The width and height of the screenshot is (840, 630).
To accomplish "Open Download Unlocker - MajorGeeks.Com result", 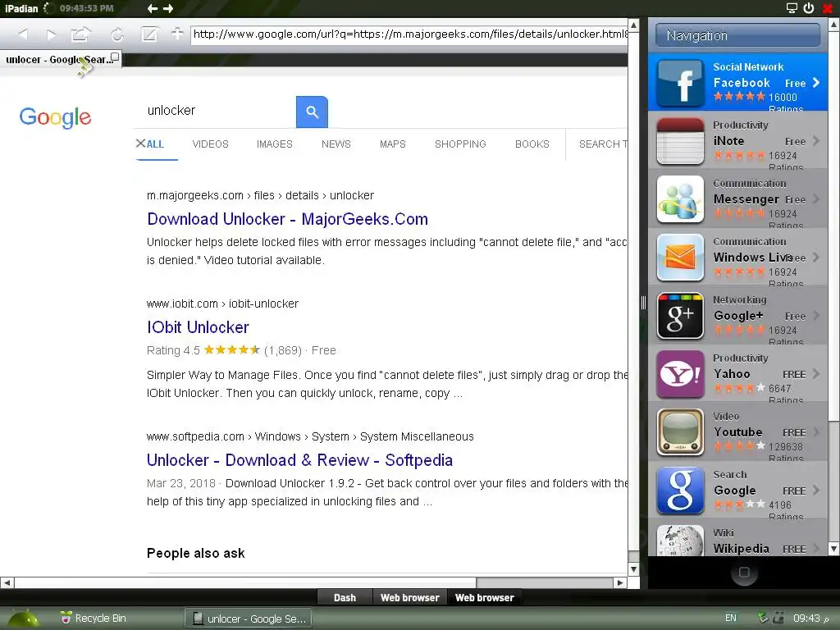I will [x=288, y=219].
